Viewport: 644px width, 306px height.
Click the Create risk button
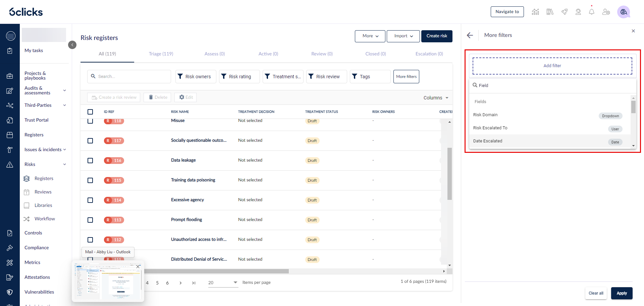coord(437,36)
